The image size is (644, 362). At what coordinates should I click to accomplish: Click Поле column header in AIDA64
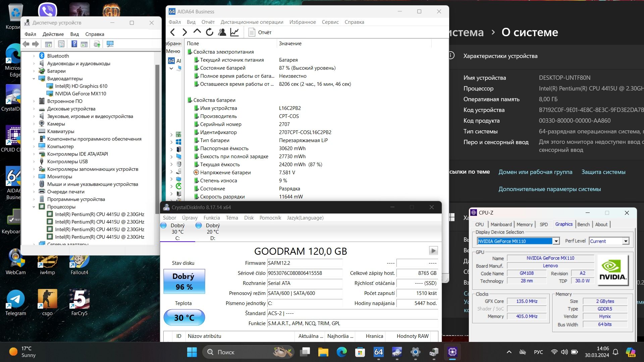click(x=231, y=44)
